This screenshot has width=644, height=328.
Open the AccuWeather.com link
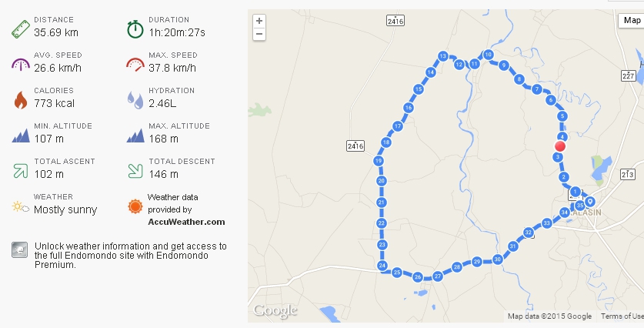pyautogui.click(x=186, y=222)
